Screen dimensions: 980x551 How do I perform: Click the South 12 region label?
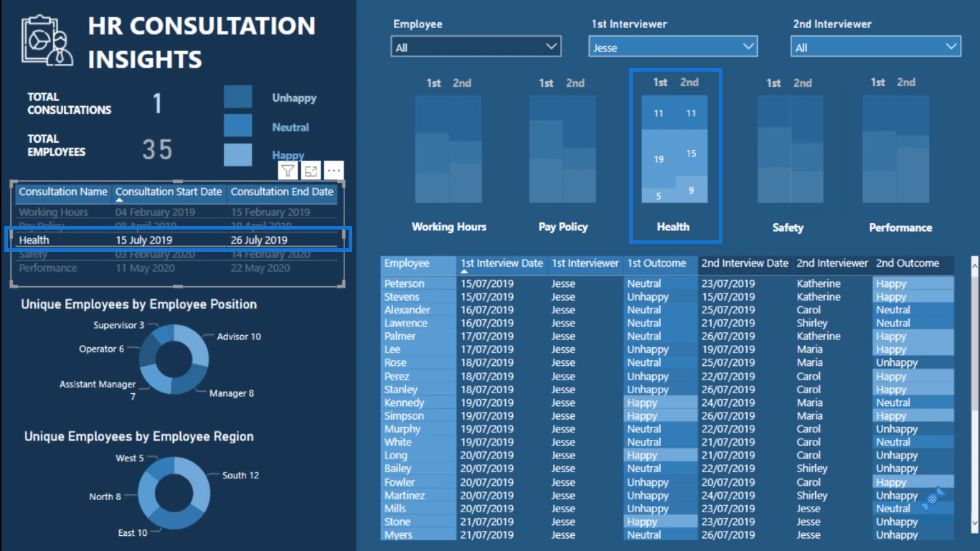click(240, 475)
